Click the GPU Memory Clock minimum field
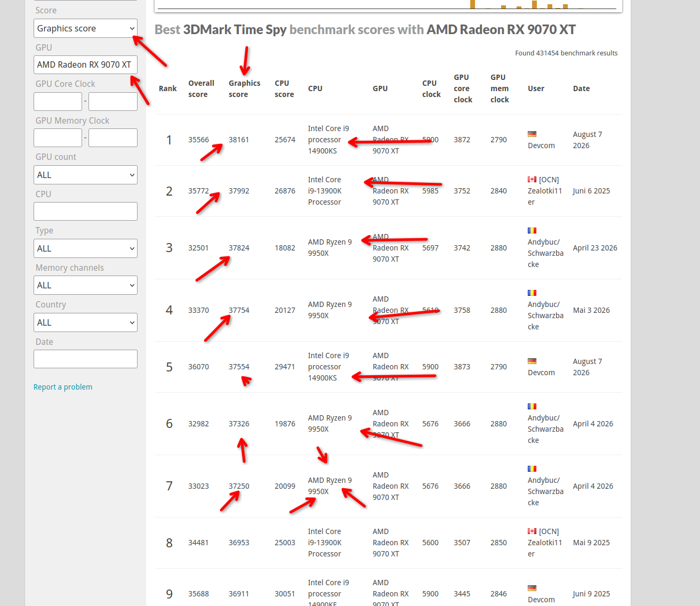This screenshot has height=606, width=700. 58,138
